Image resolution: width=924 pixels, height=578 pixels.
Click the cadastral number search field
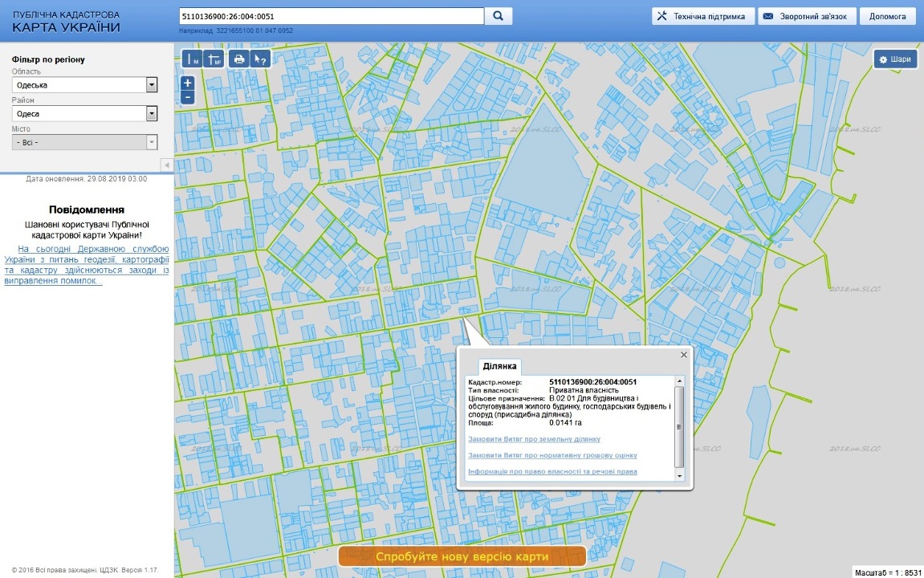pyautogui.click(x=332, y=16)
